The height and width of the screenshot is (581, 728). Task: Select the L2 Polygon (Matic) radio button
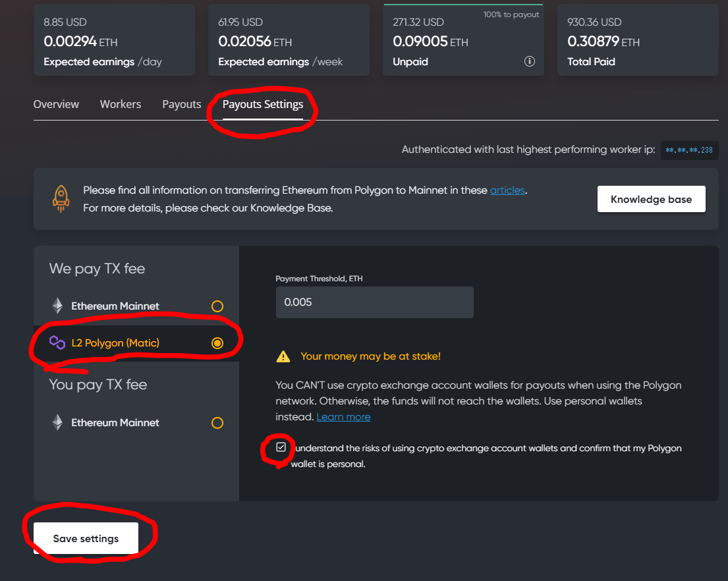click(217, 343)
